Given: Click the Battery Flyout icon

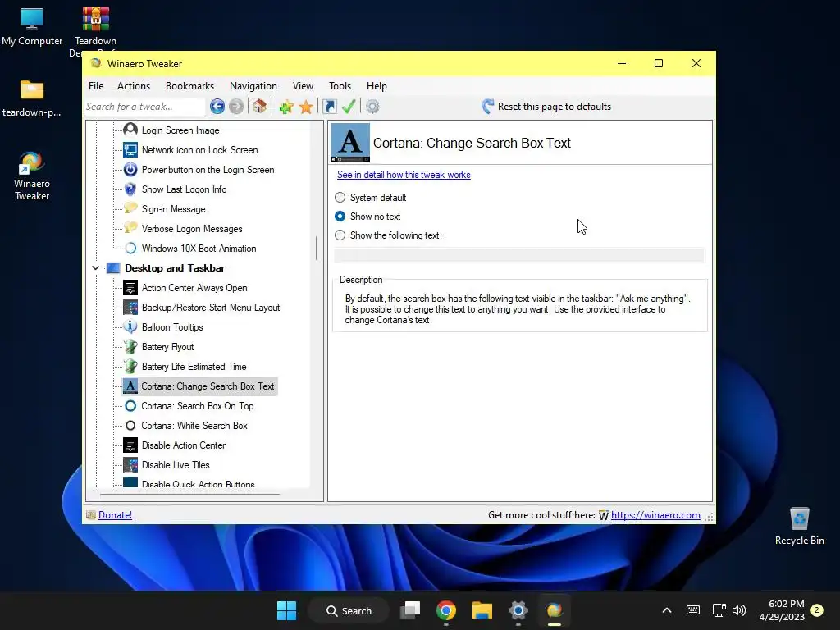Looking at the screenshot, I should 130,347.
